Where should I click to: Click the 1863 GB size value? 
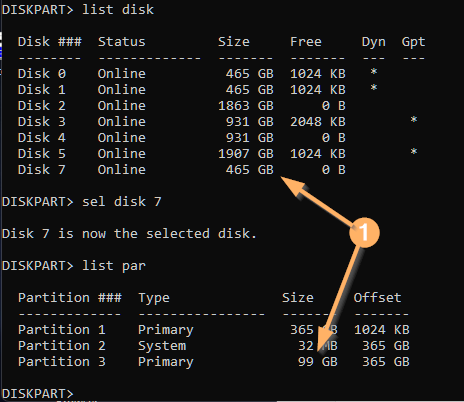coord(246,106)
